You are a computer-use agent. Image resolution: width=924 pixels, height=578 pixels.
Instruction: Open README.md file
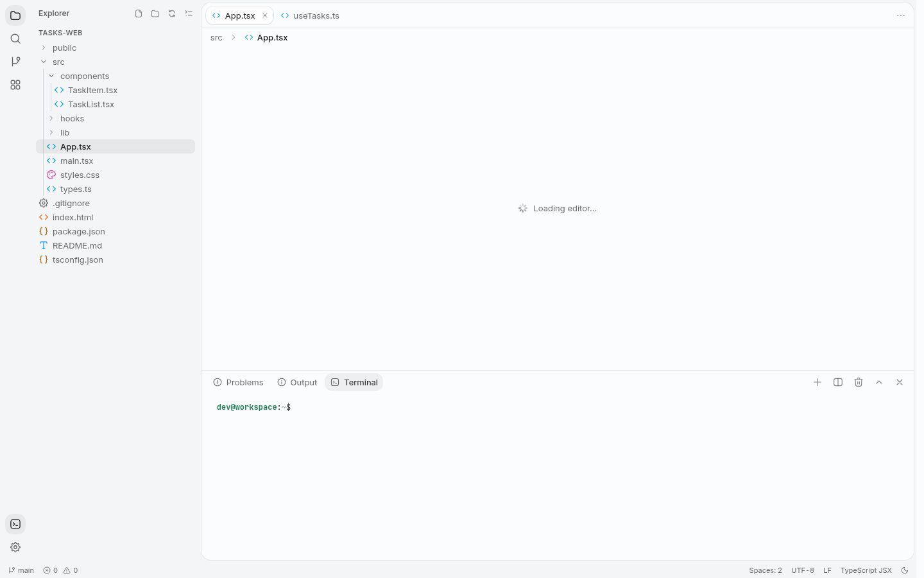click(116, 245)
